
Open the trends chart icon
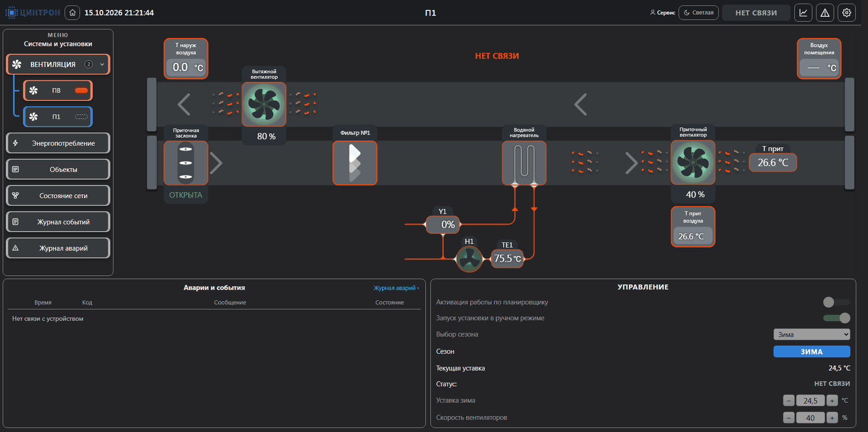(803, 12)
